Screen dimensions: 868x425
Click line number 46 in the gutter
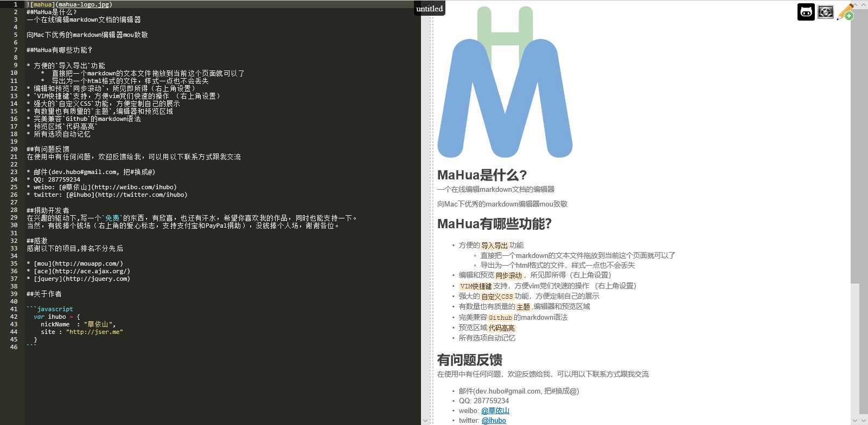point(14,347)
